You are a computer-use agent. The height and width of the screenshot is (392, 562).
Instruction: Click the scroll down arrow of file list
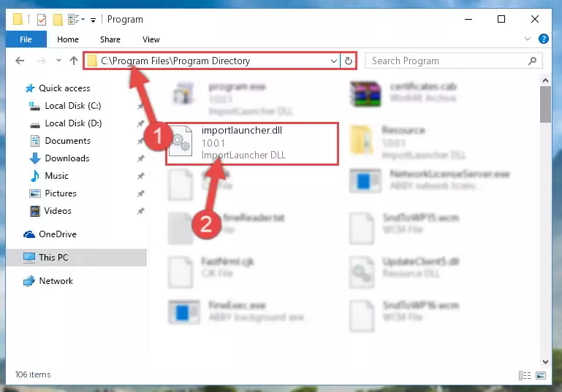(545, 361)
